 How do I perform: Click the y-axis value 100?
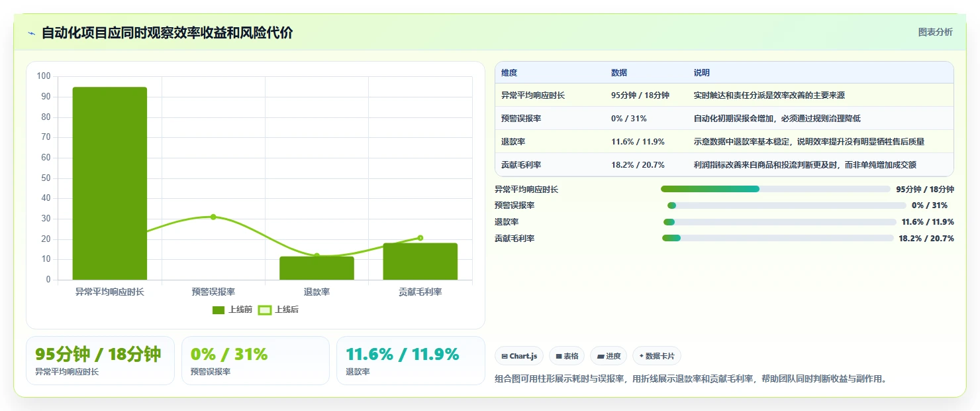pyautogui.click(x=44, y=76)
